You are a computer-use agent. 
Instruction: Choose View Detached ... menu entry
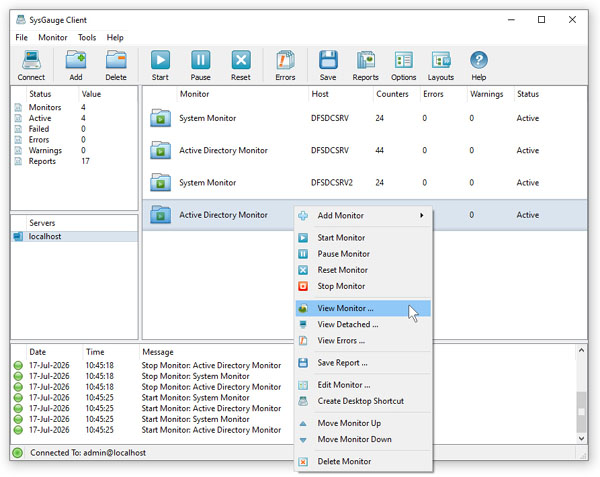pos(363,324)
